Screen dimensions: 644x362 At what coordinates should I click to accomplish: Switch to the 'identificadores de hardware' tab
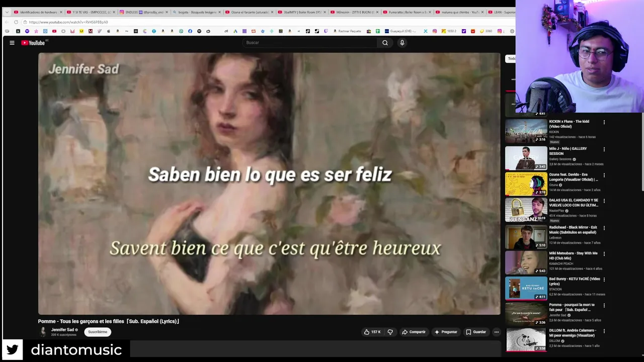coord(38,12)
